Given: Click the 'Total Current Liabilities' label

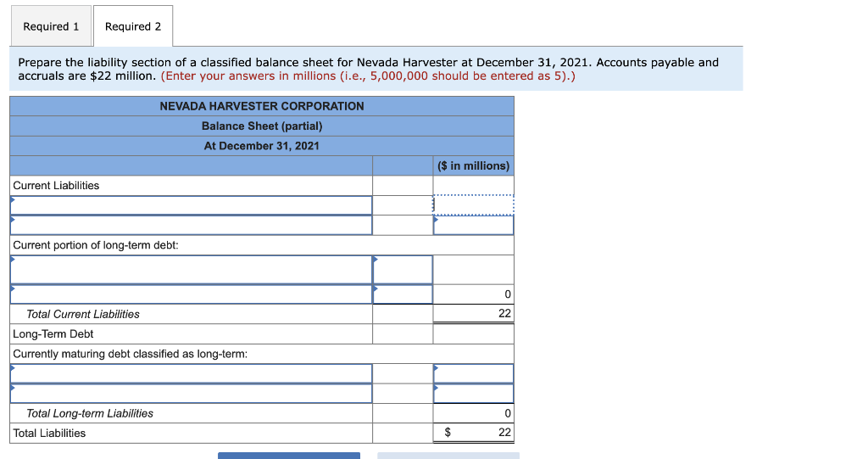Looking at the screenshot, I should (x=83, y=314).
